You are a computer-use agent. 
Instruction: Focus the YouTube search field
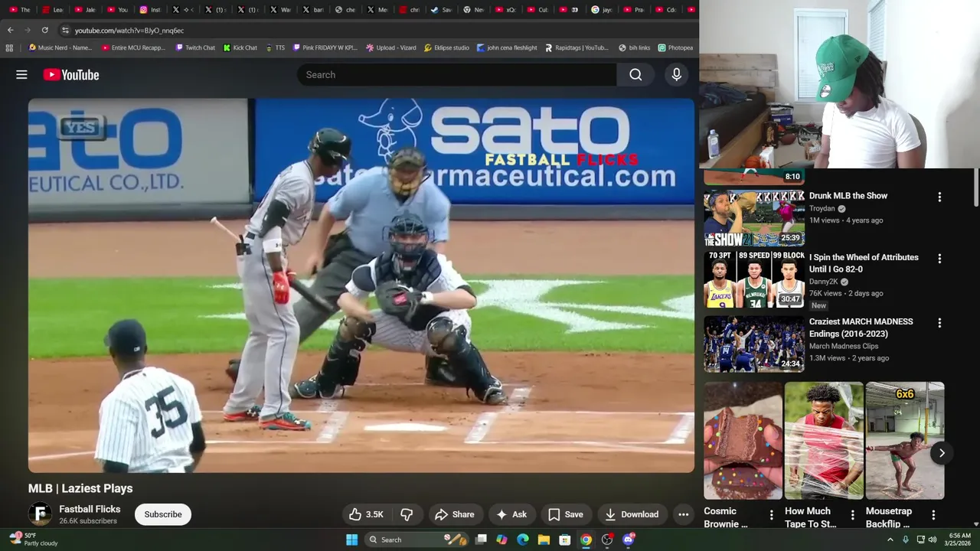(x=456, y=74)
